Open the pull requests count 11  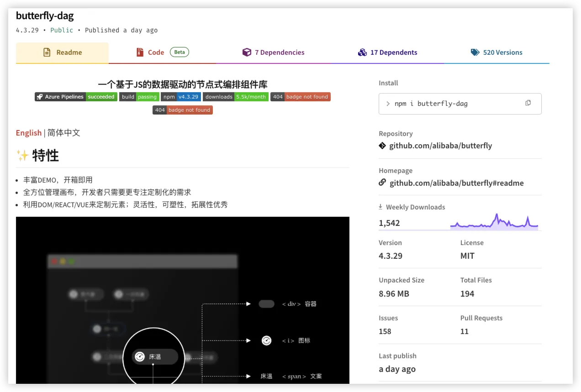(465, 331)
